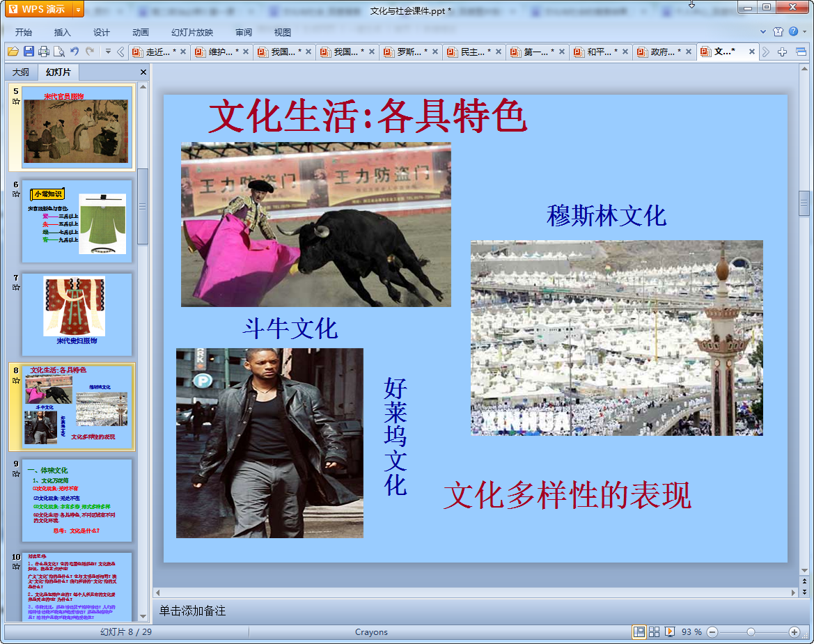Image resolution: width=814 pixels, height=644 pixels.
Task: Save the presentation with floppy disk icon
Action: coord(29,52)
